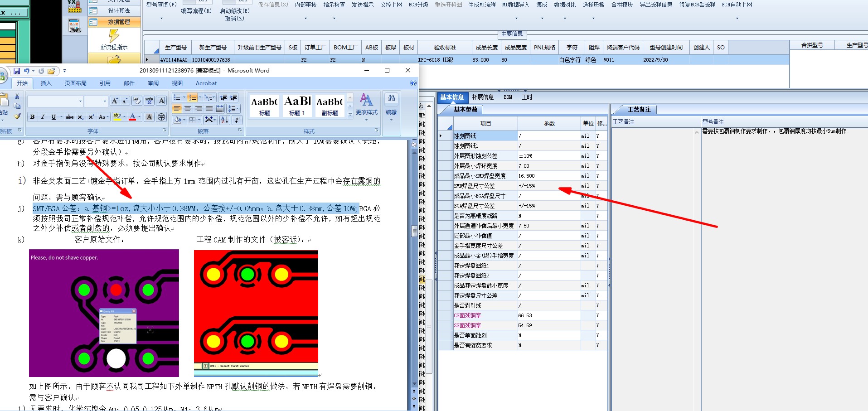Toggle bold formatting
868x411 pixels.
[x=32, y=117]
